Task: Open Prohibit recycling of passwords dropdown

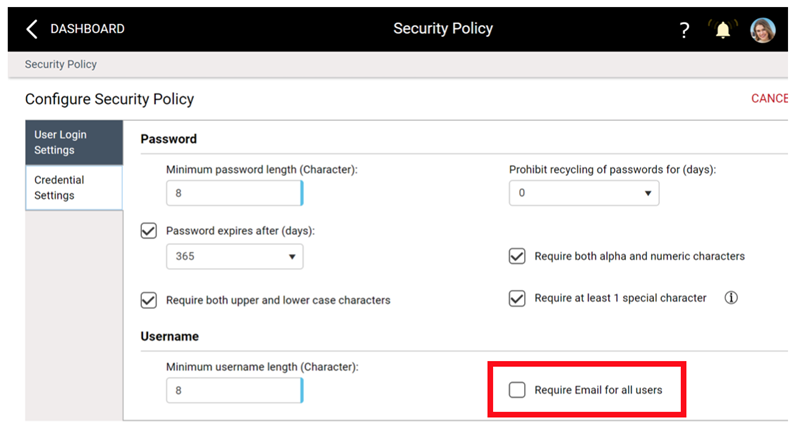Action: (584, 193)
